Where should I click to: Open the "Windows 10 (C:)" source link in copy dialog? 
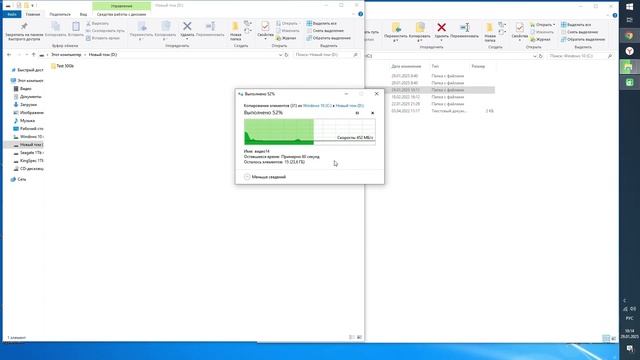coord(317,106)
